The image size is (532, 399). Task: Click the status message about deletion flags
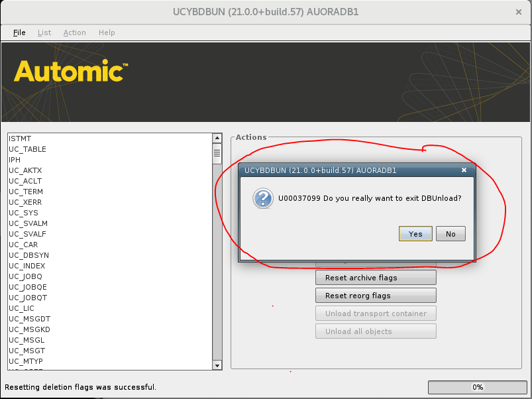tap(80, 387)
